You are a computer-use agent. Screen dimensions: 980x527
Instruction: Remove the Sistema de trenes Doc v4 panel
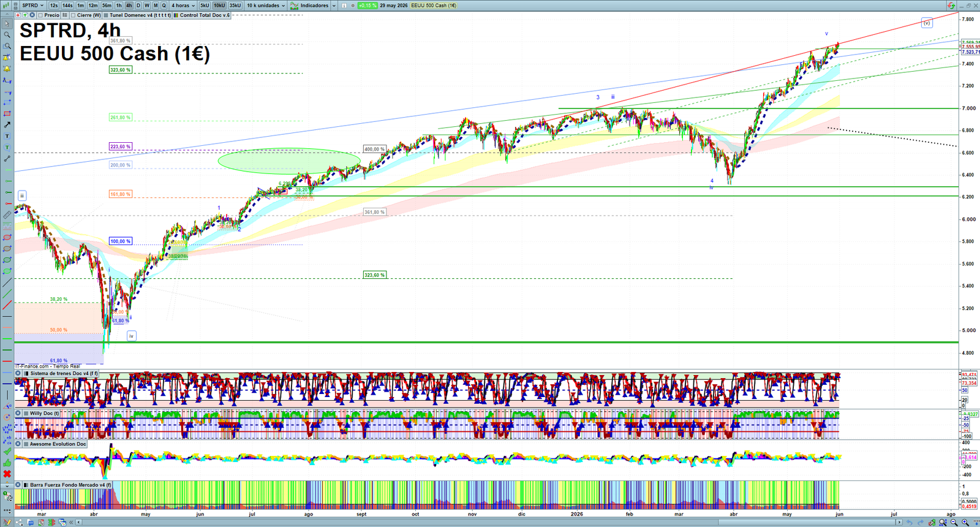[x=18, y=373]
